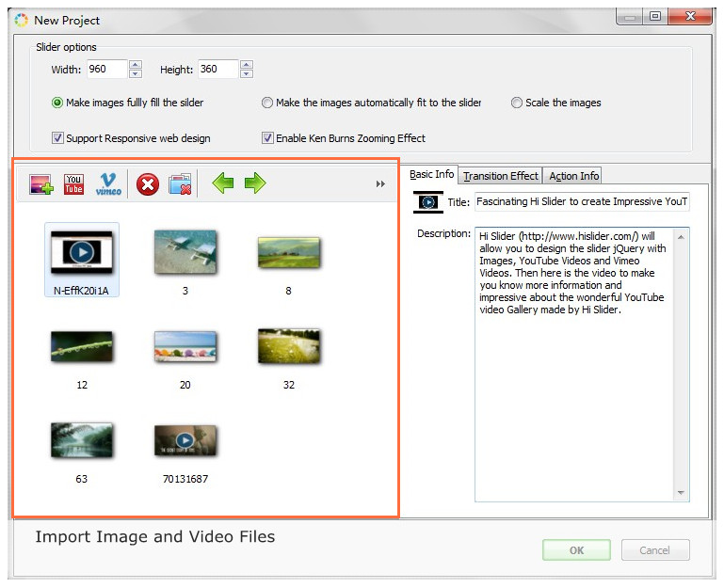Click inside the Description text area
This screenshot has width=724, height=588.
pos(574,364)
